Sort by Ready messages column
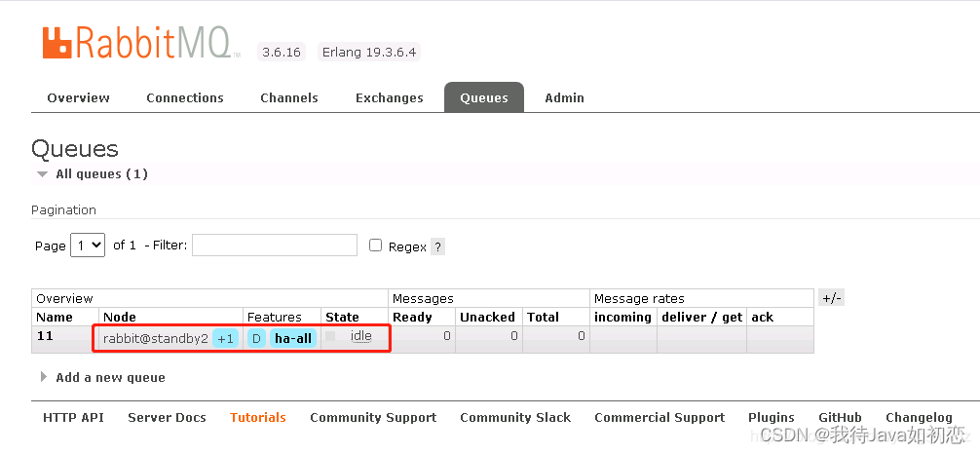 pyautogui.click(x=412, y=317)
